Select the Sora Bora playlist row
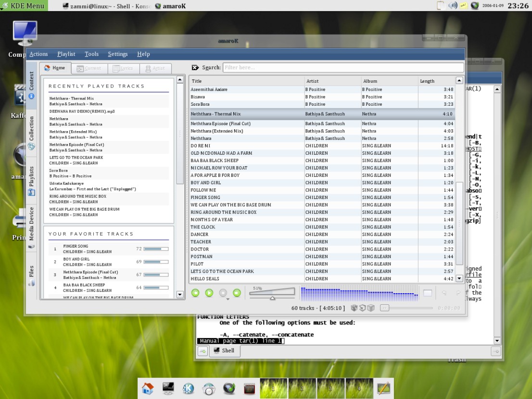532x399 pixels. (322, 104)
